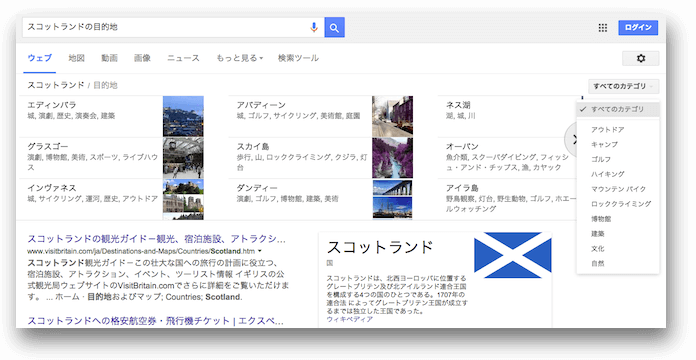Open the アバディーン thumbnail photo
Image resolution: width=696 pixels, height=360 pixels.
392,116
